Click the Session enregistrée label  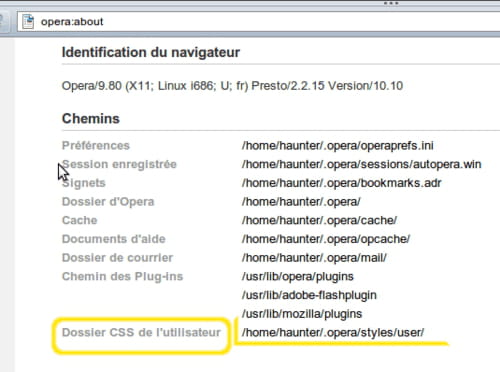pos(119,164)
